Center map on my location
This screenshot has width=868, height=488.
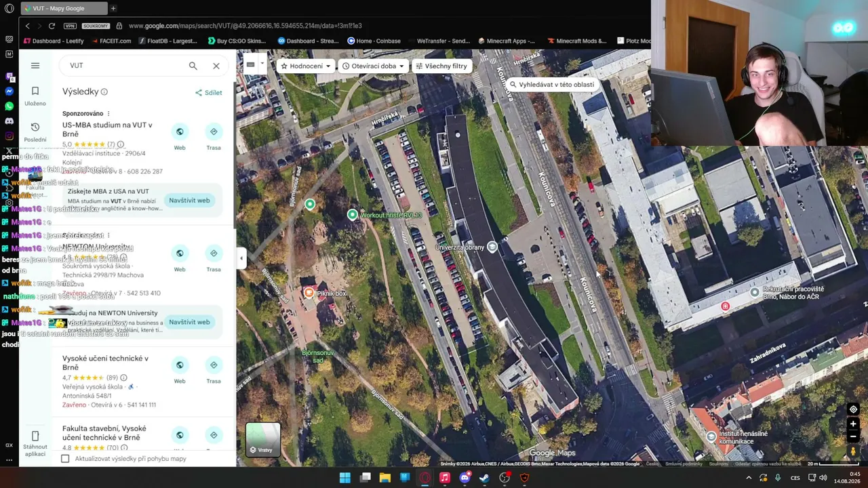pos(854,409)
